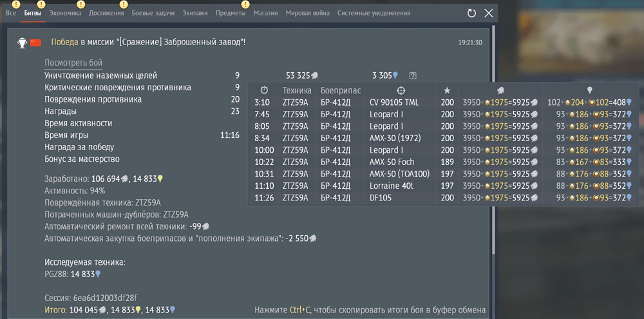Screen dimensions: 644x319
Task: Click the star score column header icon
Action: tap(448, 90)
